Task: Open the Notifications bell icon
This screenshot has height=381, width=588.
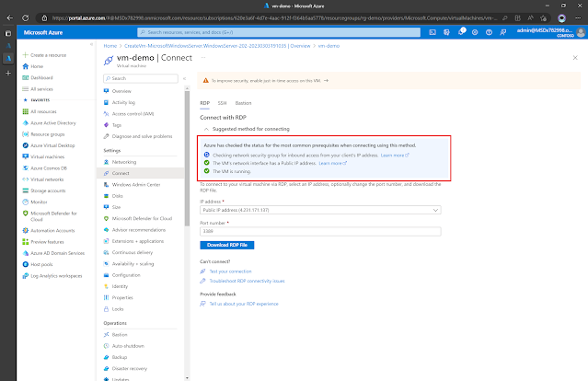Action: click(461, 32)
